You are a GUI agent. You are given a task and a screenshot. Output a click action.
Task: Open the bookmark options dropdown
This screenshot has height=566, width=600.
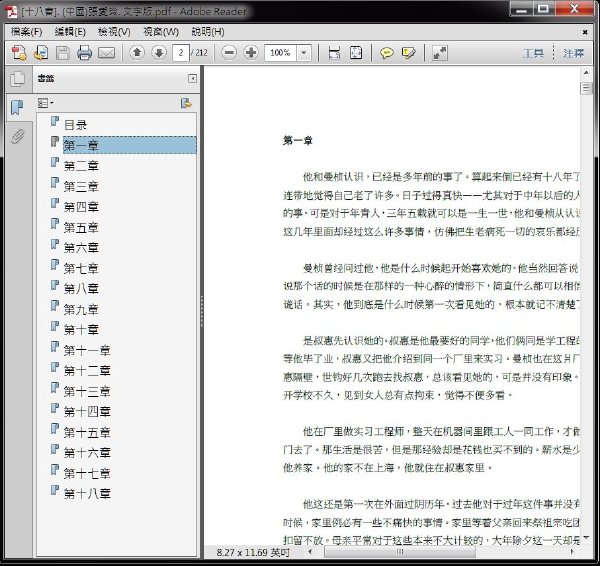coord(46,103)
